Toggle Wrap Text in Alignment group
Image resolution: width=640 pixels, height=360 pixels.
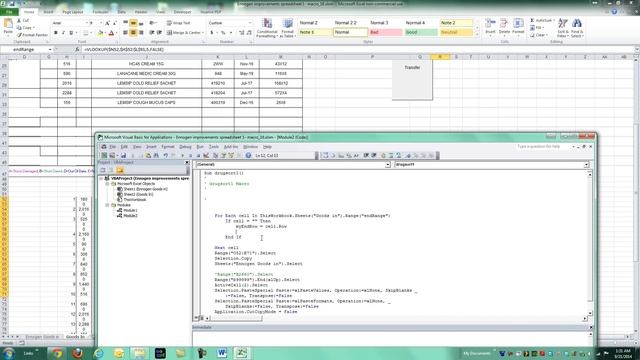[x=178, y=23]
